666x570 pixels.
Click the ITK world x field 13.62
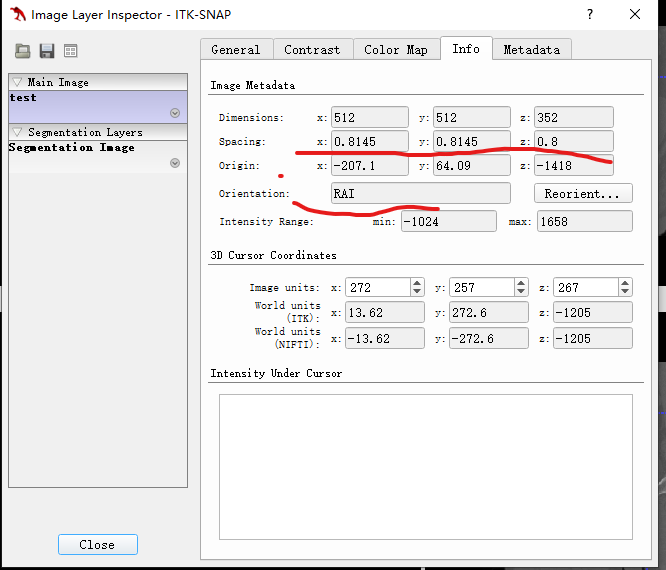coord(384,313)
